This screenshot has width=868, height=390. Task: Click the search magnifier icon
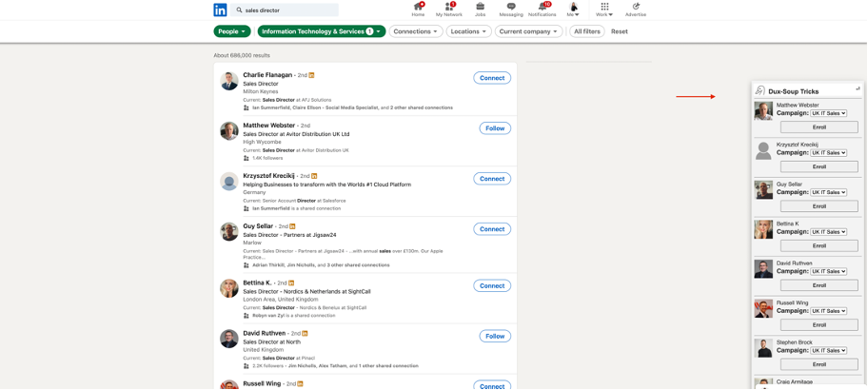(x=239, y=10)
